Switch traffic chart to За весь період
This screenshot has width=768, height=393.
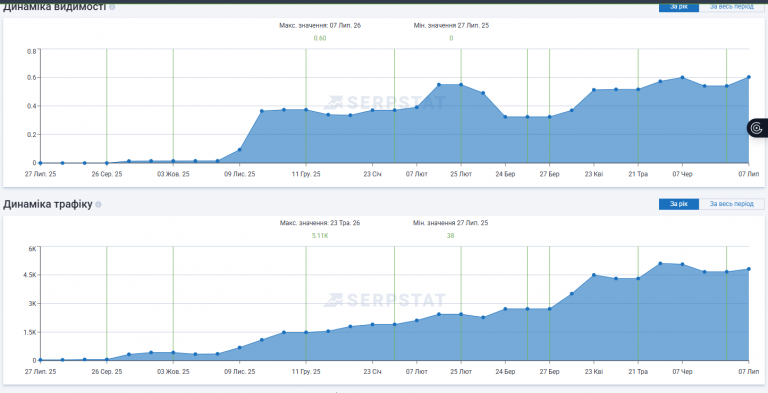(732, 204)
